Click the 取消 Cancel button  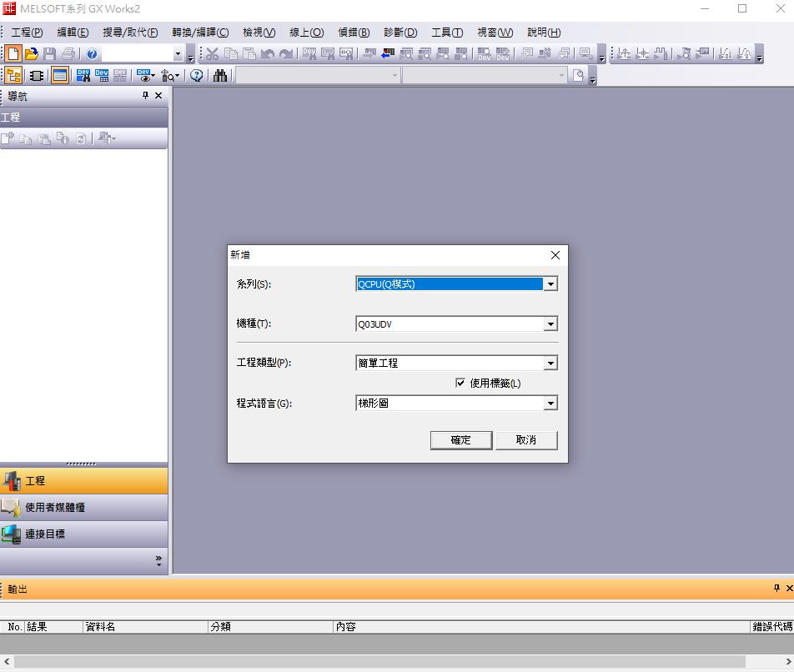pos(526,439)
